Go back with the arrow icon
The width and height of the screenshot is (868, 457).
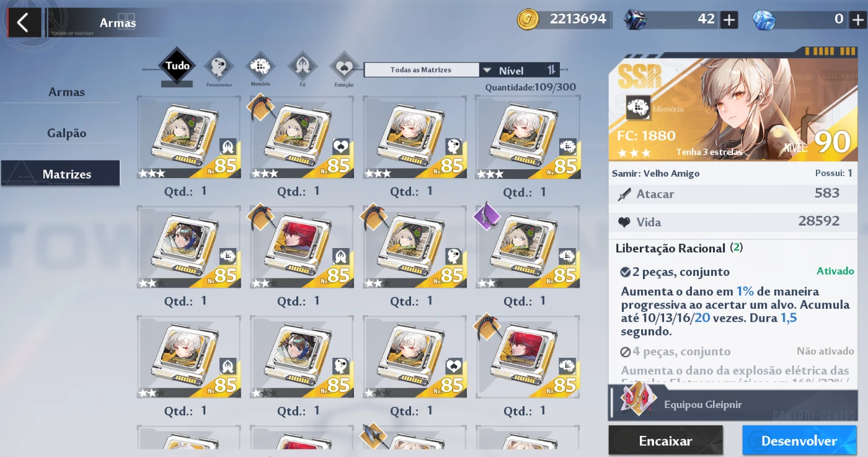23,23
